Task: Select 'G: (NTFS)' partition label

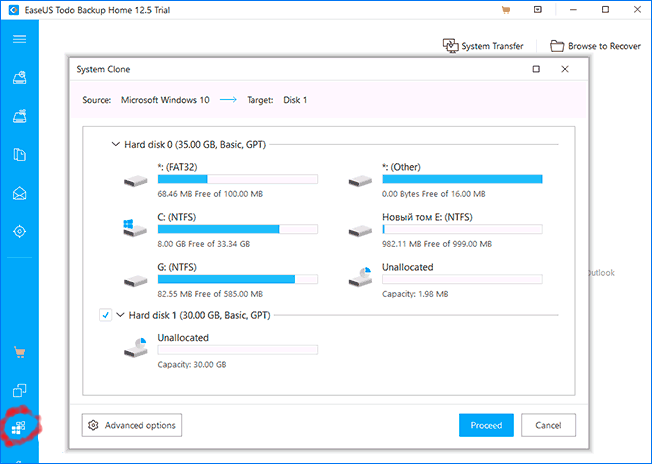Action: (x=177, y=267)
